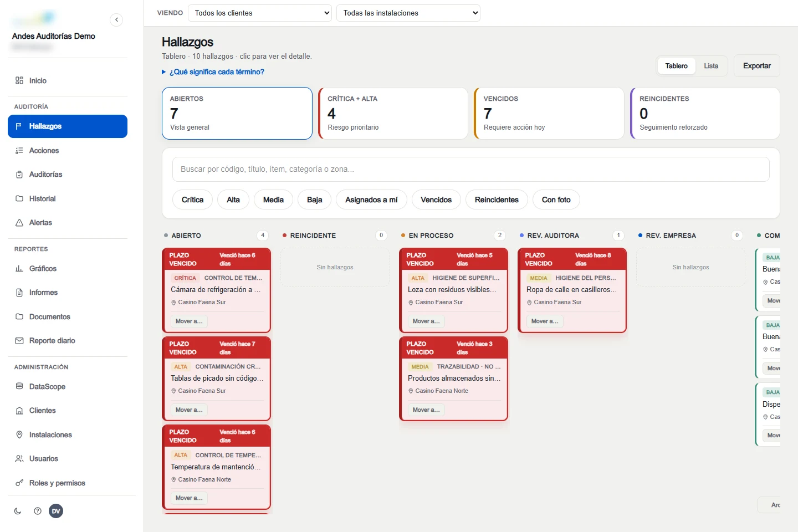The width and height of the screenshot is (798, 532).
Task: Click the Buscar por código search field
Action: [471, 169]
